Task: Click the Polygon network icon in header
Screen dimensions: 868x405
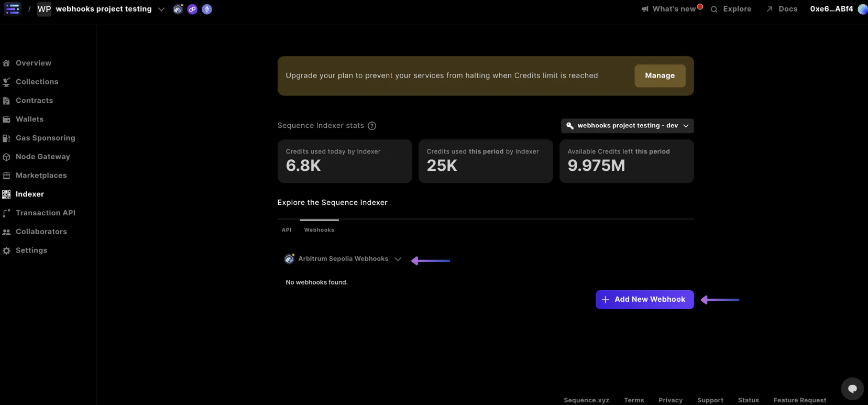Action: pyautogui.click(x=192, y=9)
